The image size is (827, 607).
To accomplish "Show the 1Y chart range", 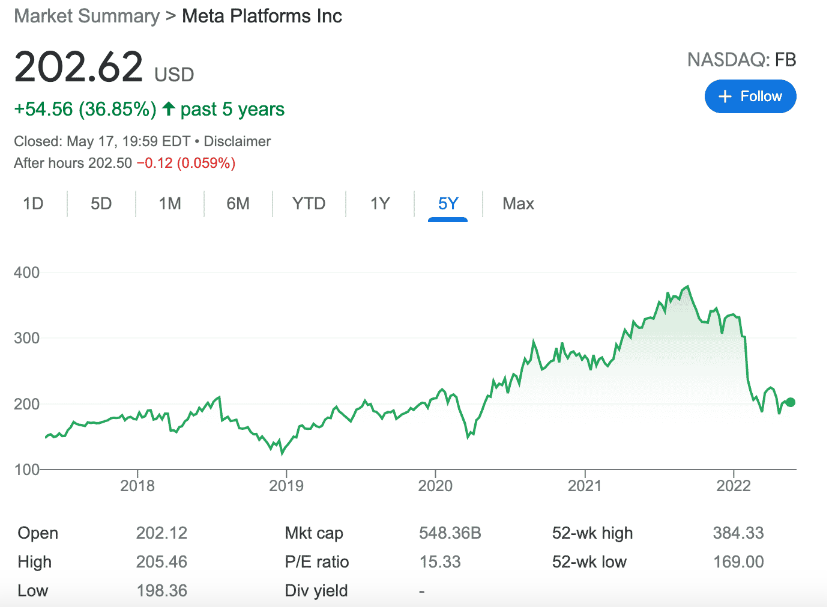I will click(380, 204).
